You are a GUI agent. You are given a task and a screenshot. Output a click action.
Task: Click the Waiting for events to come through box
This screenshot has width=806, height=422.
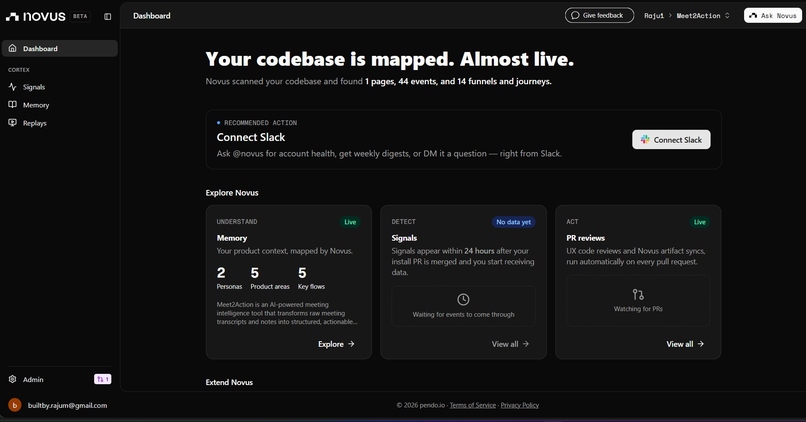pyautogui.click(x=463, y=306)
